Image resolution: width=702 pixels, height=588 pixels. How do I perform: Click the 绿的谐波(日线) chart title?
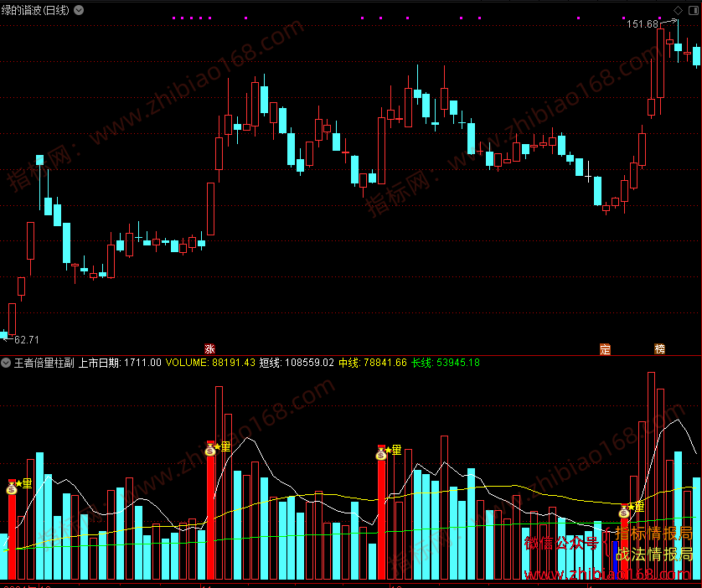[x=35, y=10]
